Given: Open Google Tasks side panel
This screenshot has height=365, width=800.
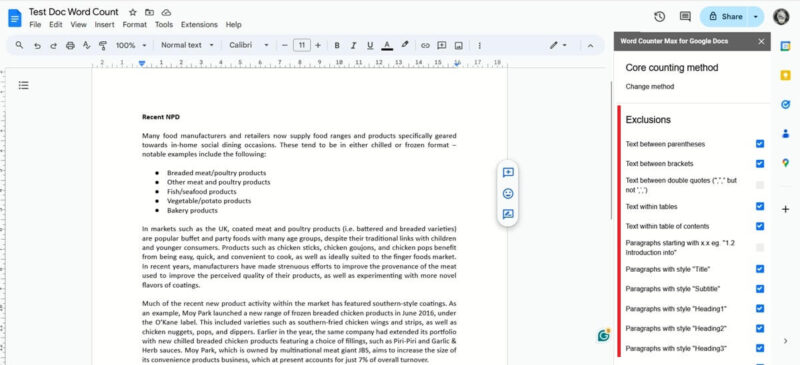Looking at the screenshot, I should click(x=785, y=105).
